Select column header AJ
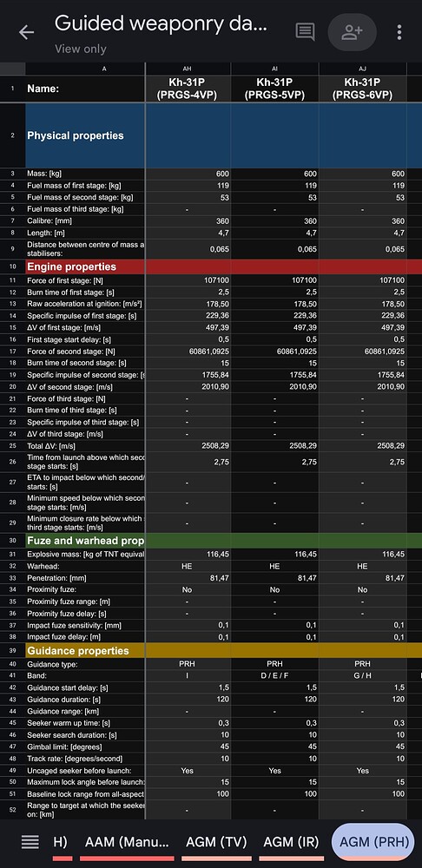The image size is (422, 868). point(362,69)
